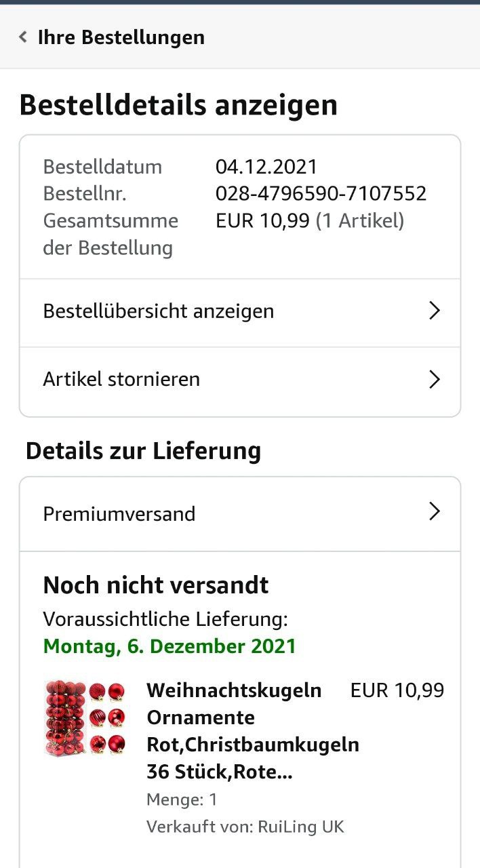
Task: Click the Bestelldetails anzeigen heading
Action: pyautogui.click(x=178, y=105)
